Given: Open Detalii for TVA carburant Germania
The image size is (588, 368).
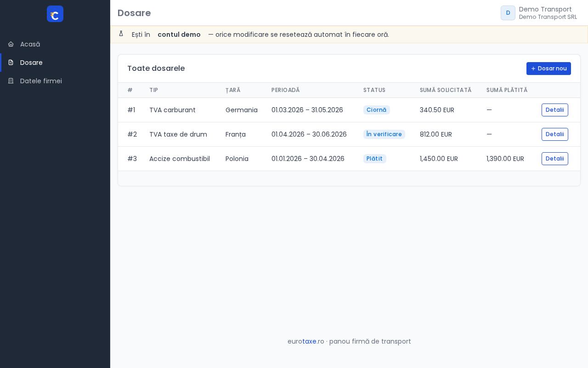Looking at the screenshot, I should coord(554,110).
